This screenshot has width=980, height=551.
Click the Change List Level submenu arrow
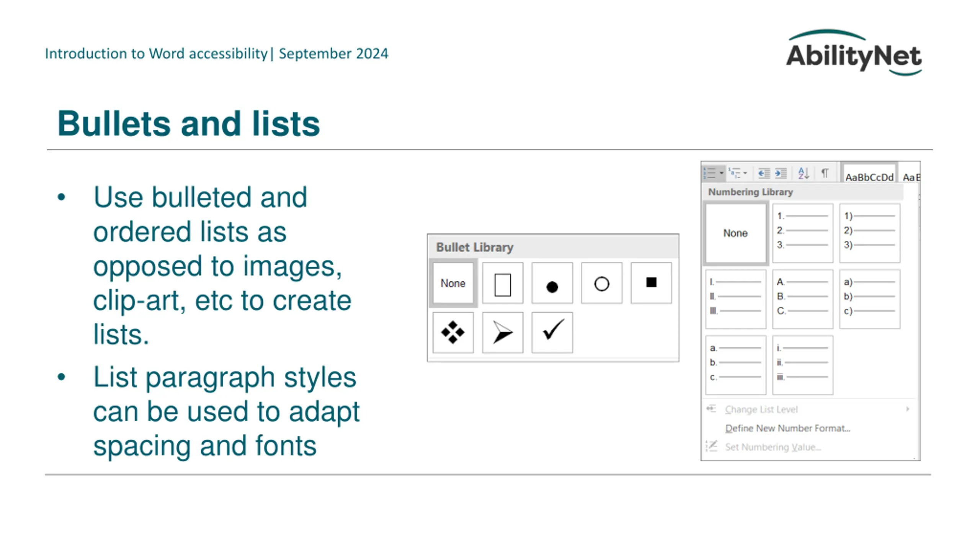(x=907, y=409)
